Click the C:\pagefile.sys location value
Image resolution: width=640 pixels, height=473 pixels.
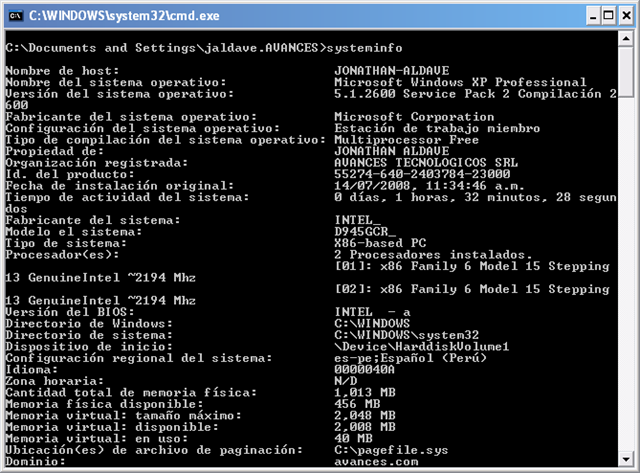coord(391,450)
